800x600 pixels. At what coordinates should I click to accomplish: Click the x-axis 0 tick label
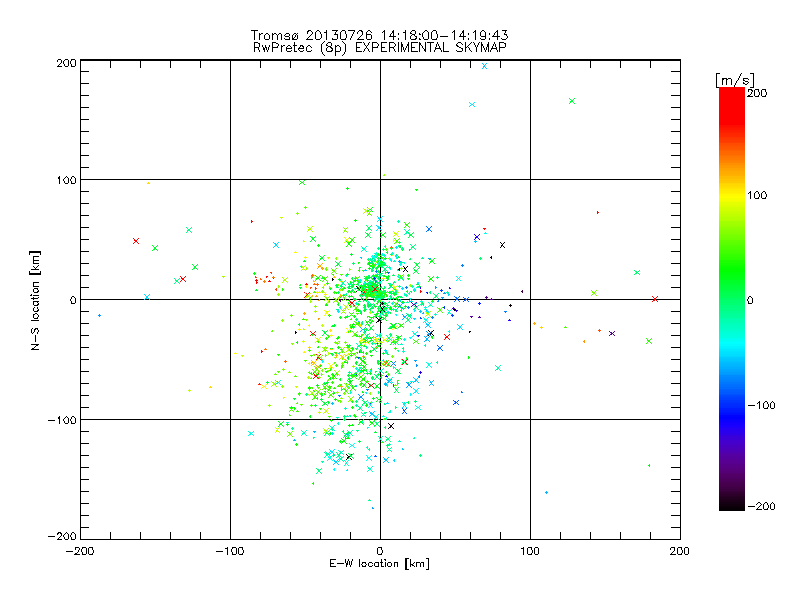coord(380,551)
